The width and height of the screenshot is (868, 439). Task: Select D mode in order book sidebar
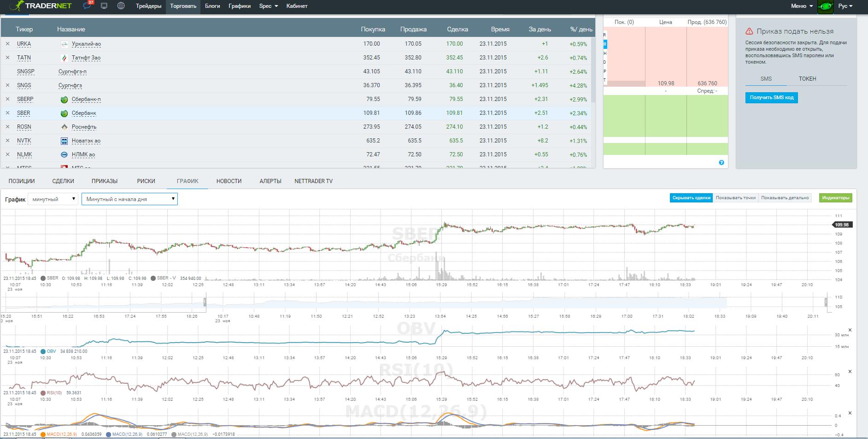[605, 62]
